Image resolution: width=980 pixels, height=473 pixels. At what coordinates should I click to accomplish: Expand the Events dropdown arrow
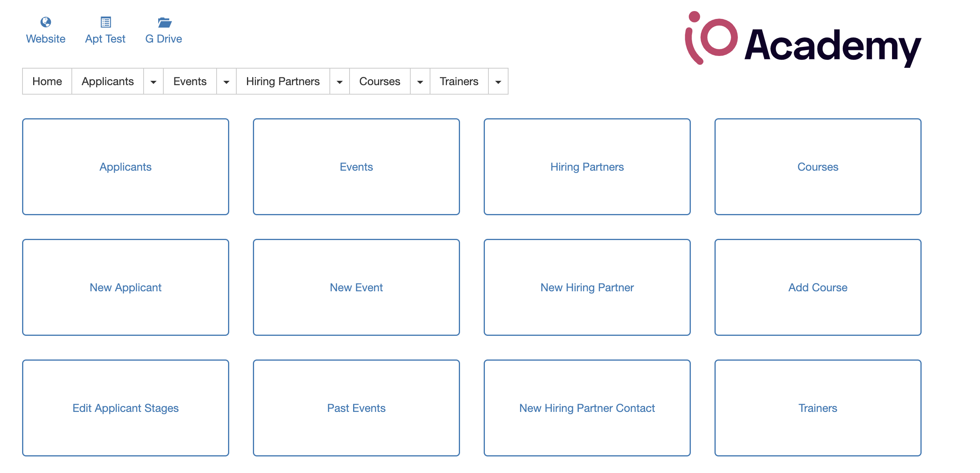coord(226,82)
